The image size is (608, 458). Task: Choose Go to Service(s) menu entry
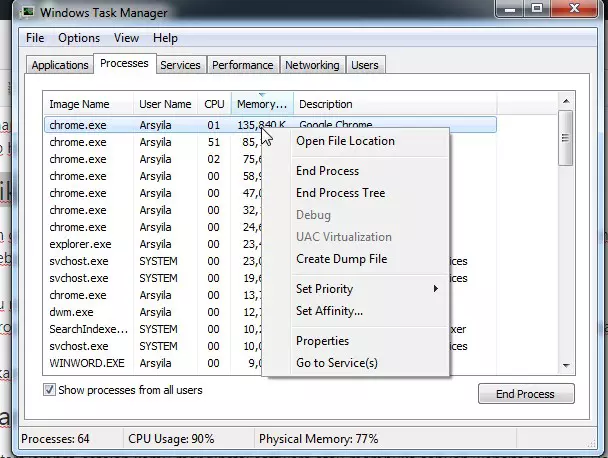(x=355, y=363)
